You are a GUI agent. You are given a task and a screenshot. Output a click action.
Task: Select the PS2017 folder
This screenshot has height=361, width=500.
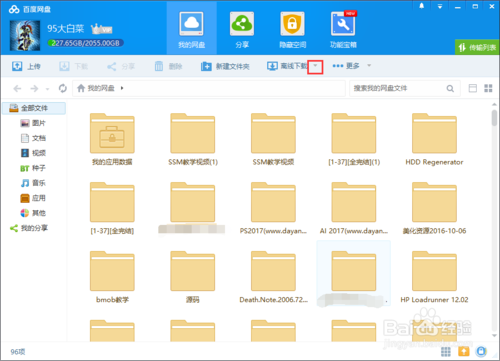273,208
